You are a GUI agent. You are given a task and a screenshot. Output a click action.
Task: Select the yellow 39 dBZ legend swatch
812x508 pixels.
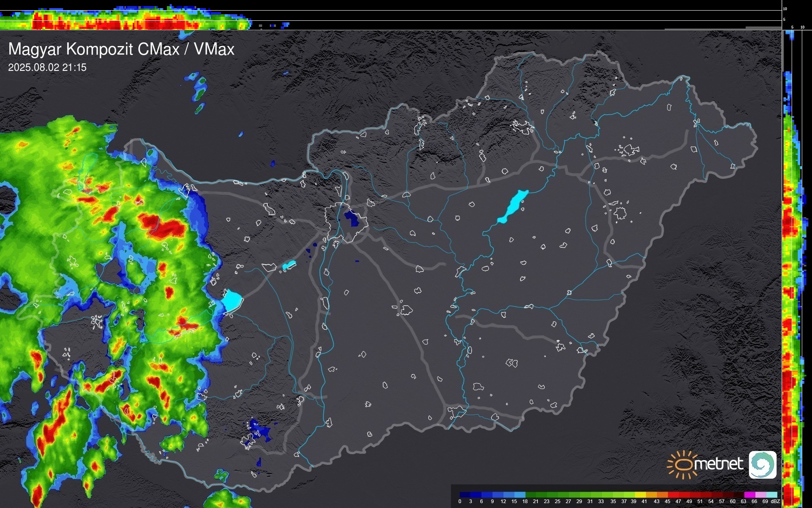(641, 495)
